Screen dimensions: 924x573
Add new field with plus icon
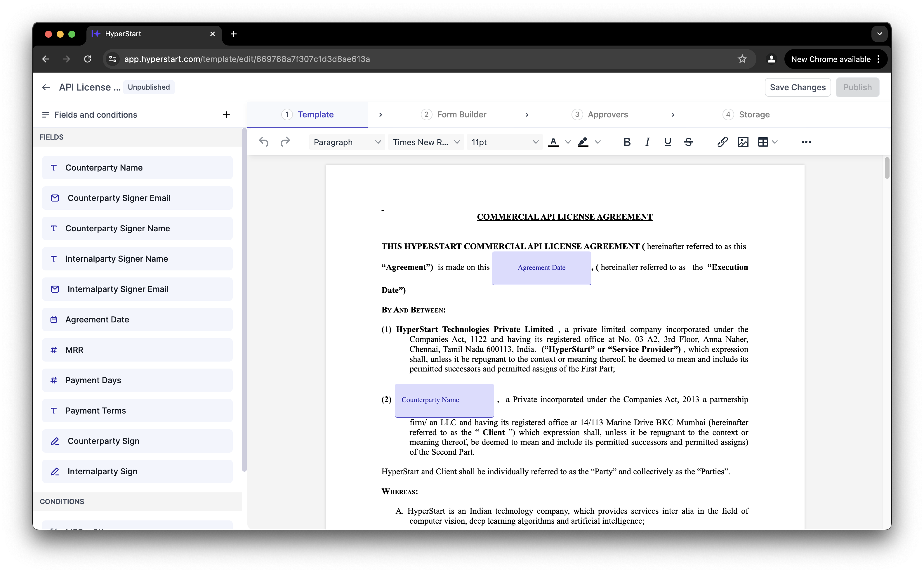[x=226, y=115]
